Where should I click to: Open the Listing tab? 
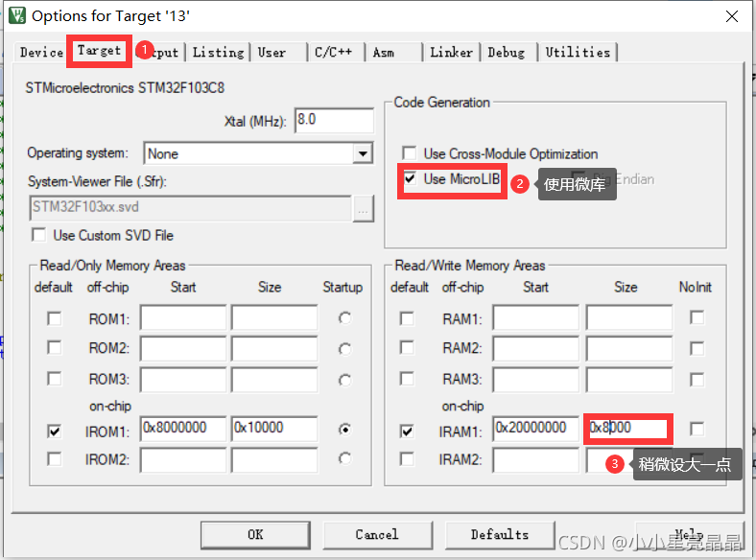219,52
